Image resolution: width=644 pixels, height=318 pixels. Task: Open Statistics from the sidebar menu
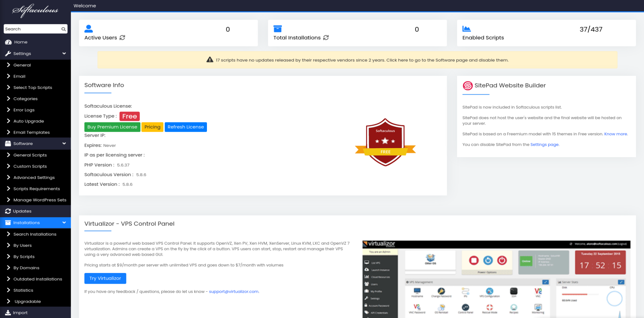click(x=23, y=290)
